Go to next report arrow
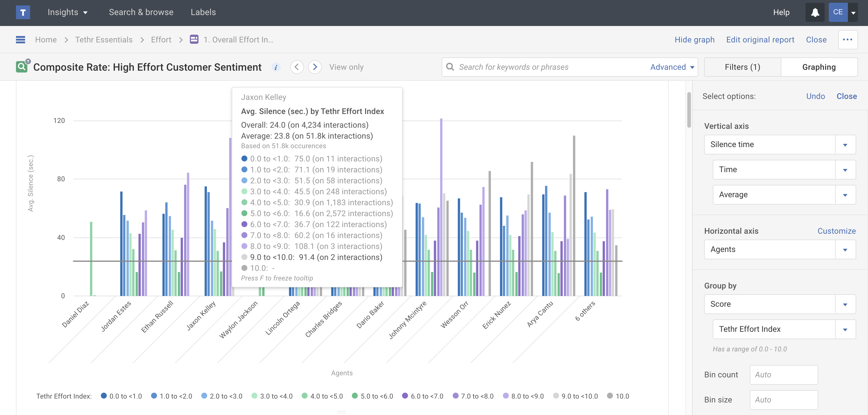868x415 pixels. point(315,67)
